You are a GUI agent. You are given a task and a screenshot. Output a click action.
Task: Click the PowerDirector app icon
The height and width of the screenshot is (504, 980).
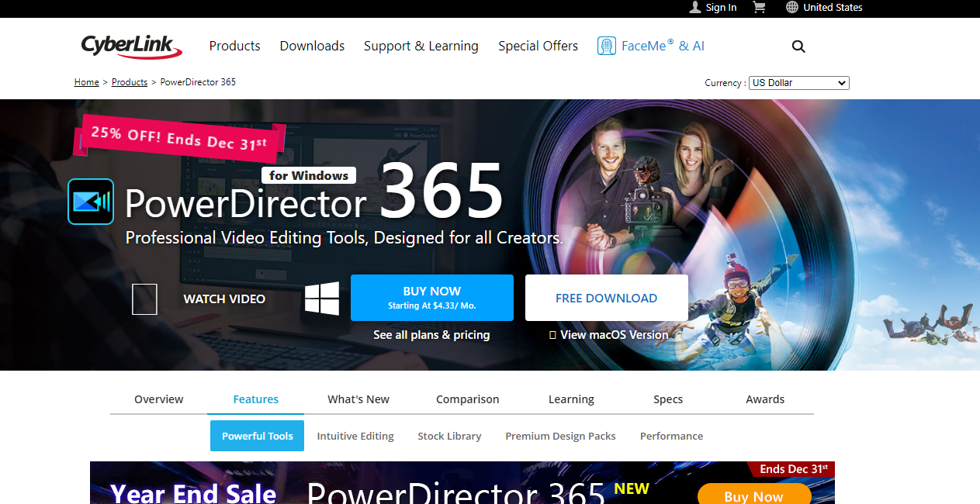[91, 202]
